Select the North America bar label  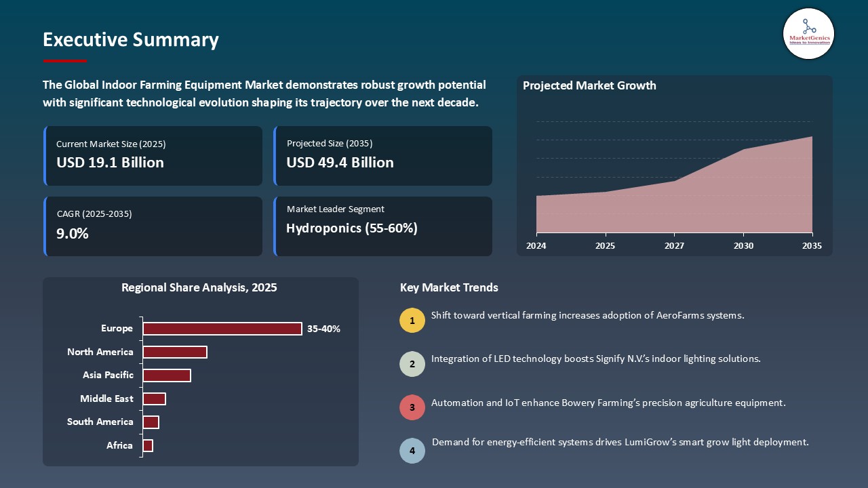(100, 352)
